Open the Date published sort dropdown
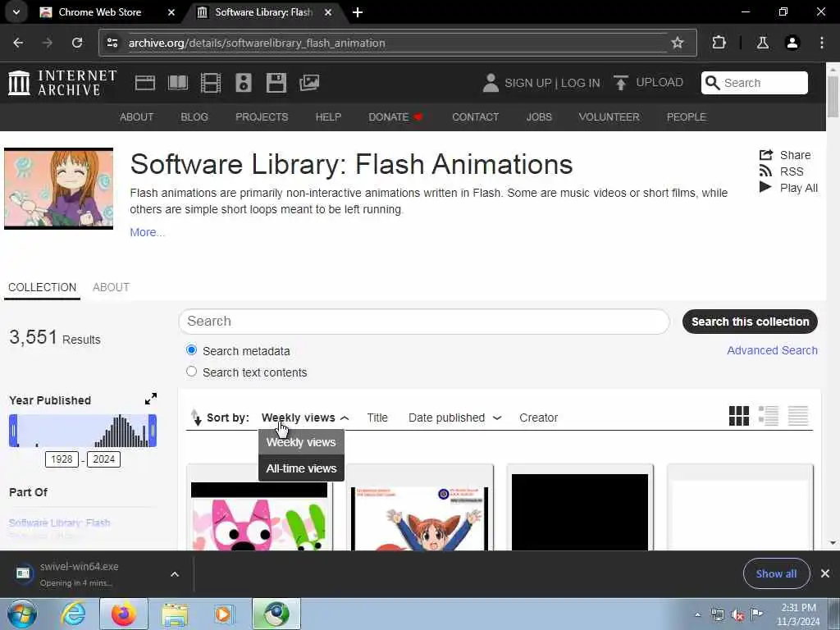Image resolution: width=840 pixels, height=630 pixels. (x=454, y=418)
